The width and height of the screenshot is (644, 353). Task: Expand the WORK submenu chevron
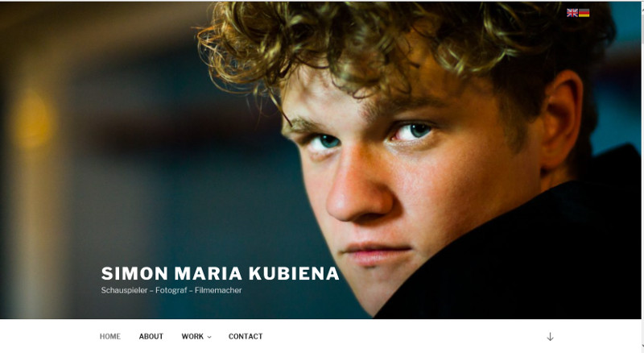coord(209,337)
